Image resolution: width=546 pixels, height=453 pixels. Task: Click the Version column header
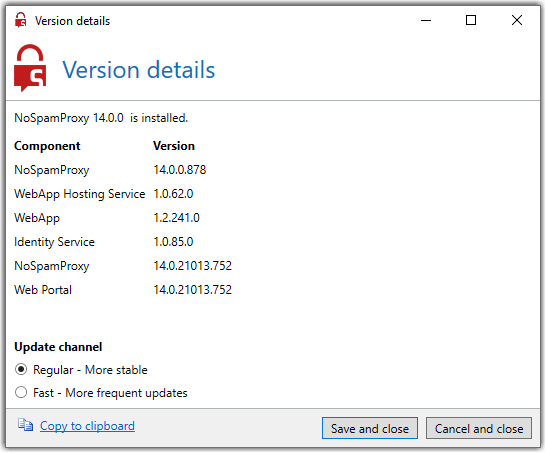tap(174, 146)
